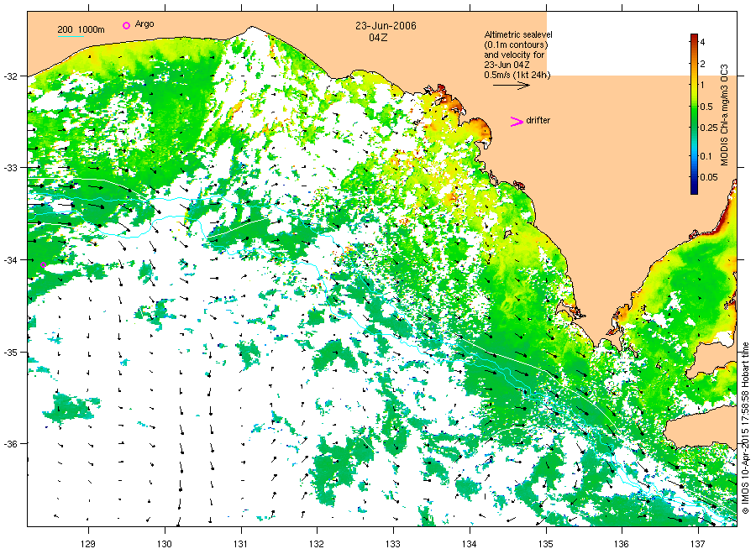Image resolution: width=756 pixels, height=554 pixels.
Task: Click the magenta Argo float near -34 latitude
Action: (44, 265)
